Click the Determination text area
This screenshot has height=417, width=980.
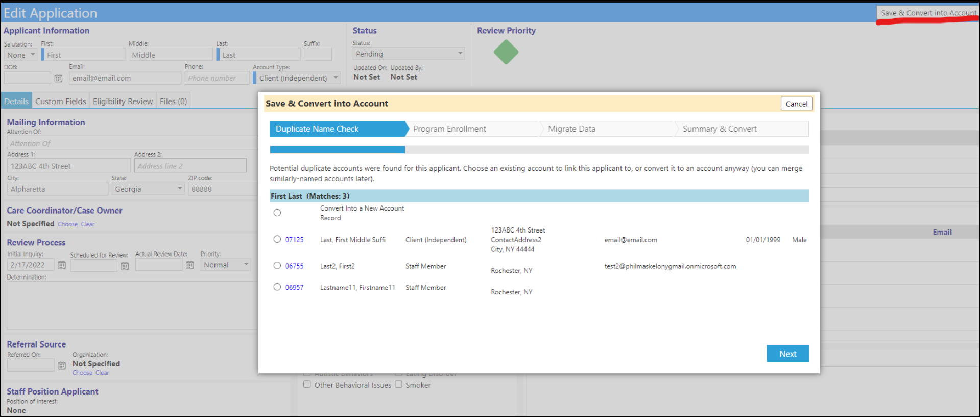(133, 306)
